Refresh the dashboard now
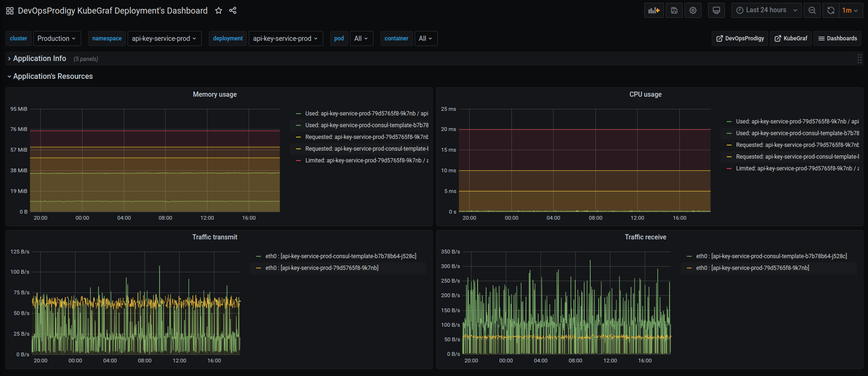 coord(830,10)
